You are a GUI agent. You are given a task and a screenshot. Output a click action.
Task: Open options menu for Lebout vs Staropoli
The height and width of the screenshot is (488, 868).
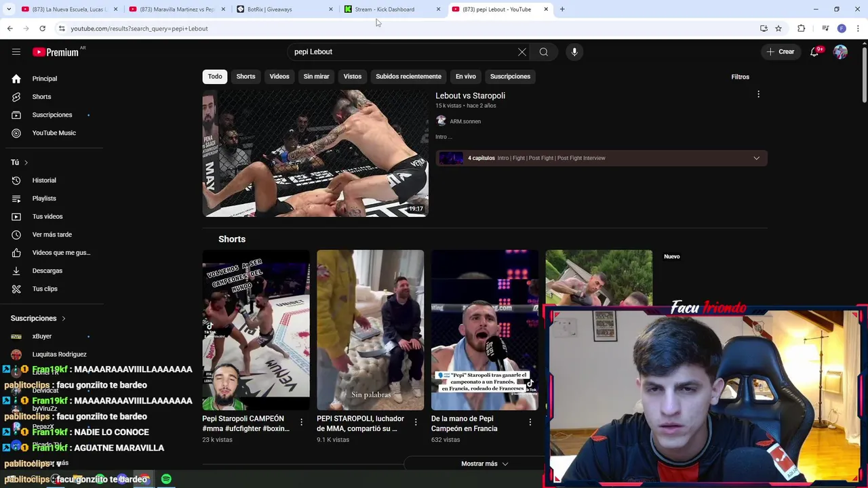click(758, 94)
